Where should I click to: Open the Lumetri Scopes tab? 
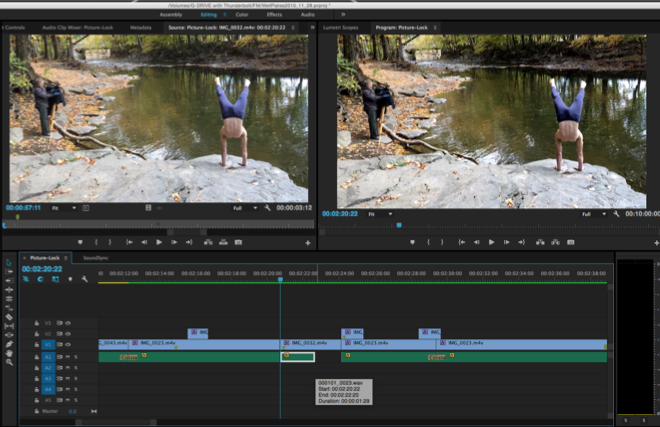(341, 27)
